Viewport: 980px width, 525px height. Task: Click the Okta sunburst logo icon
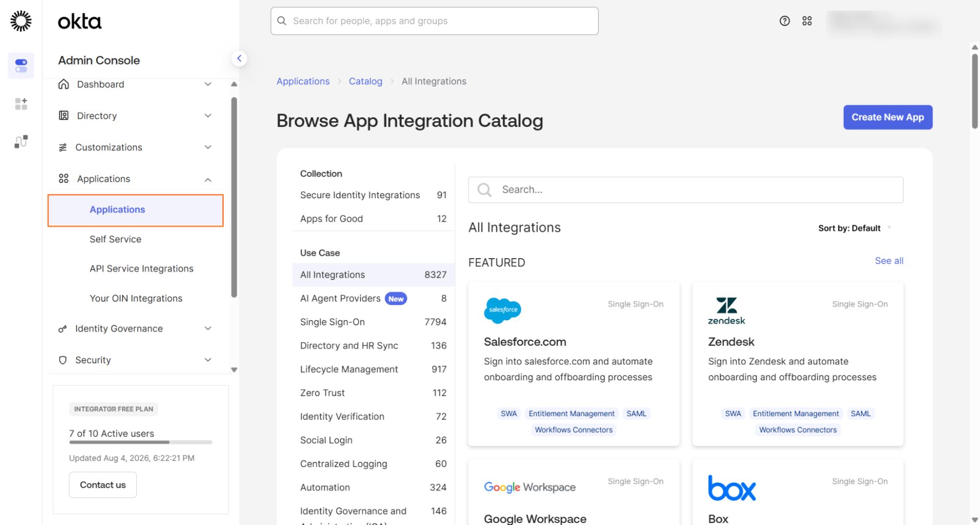point(21,21)
